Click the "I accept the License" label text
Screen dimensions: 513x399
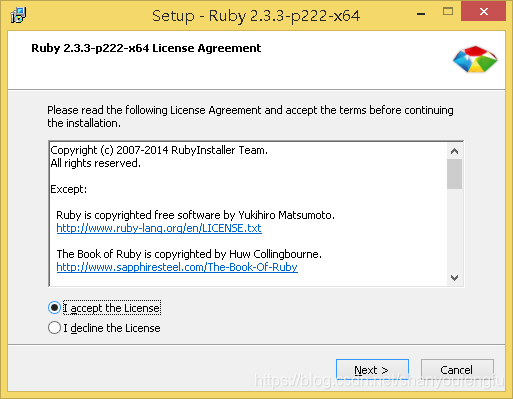click(x=112, y=308)
